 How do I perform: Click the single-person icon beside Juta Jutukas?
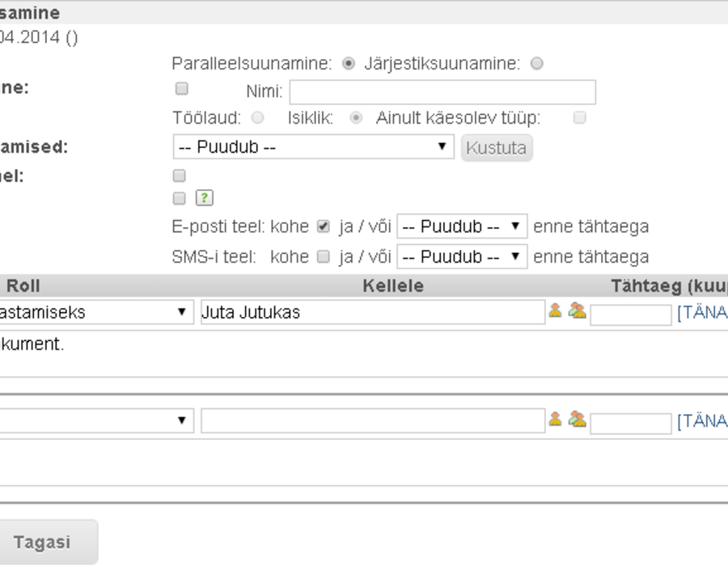[555, 310]
